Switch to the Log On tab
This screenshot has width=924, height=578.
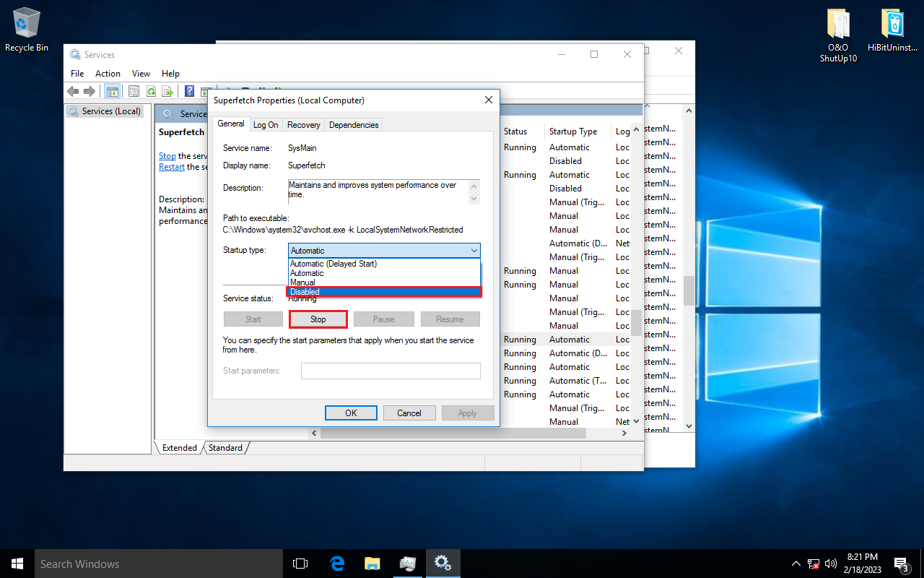266,125
